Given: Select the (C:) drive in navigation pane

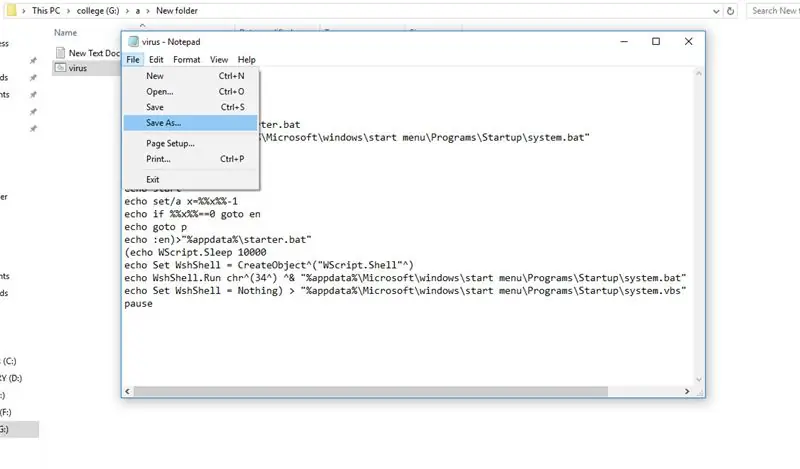Looking at the screenshot, I should (9, 361).
